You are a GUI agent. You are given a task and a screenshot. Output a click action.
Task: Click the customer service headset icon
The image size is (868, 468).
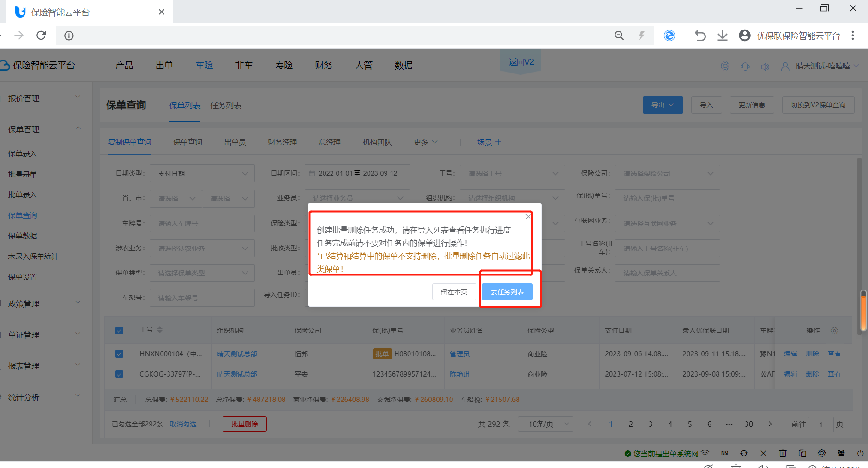click(x=745, y=66)
